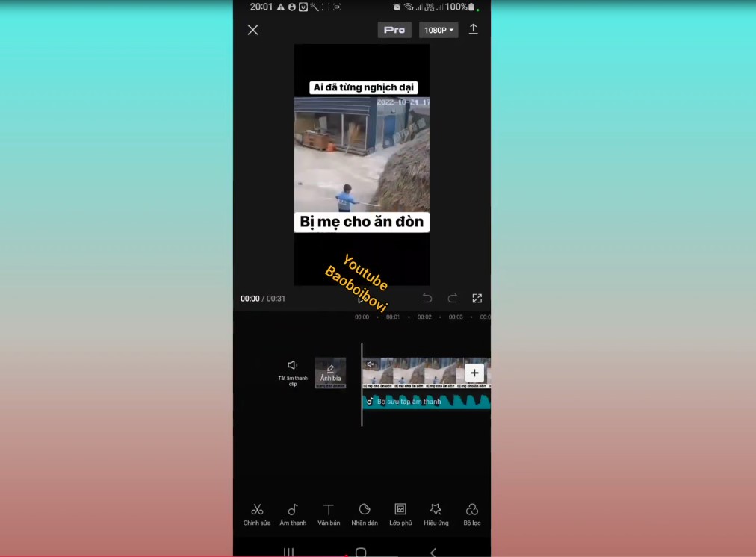Image resolution: width=756 pixels, height=557 pixels.
Task: Add a clip with the plus button
Action: click(474, 373)
